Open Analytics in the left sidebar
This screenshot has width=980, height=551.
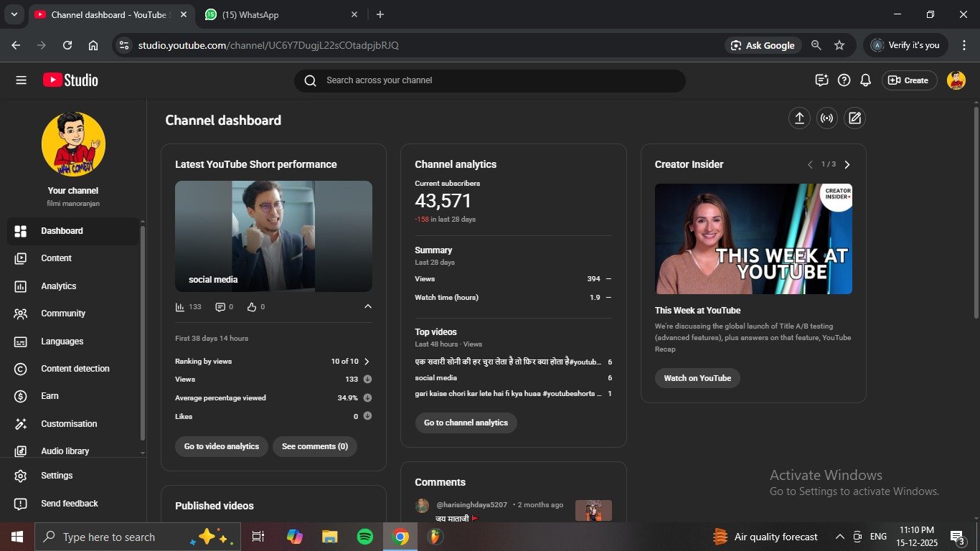click(58, 286)
